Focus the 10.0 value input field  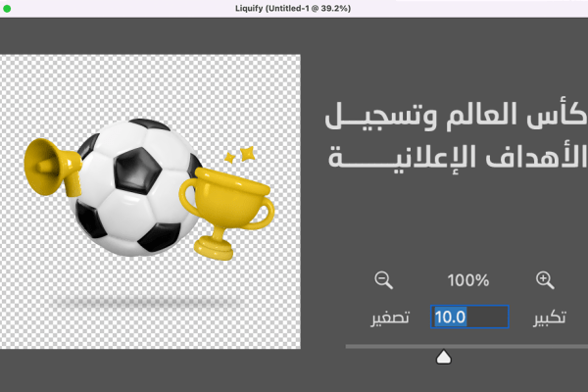click(x=469, y=317)
